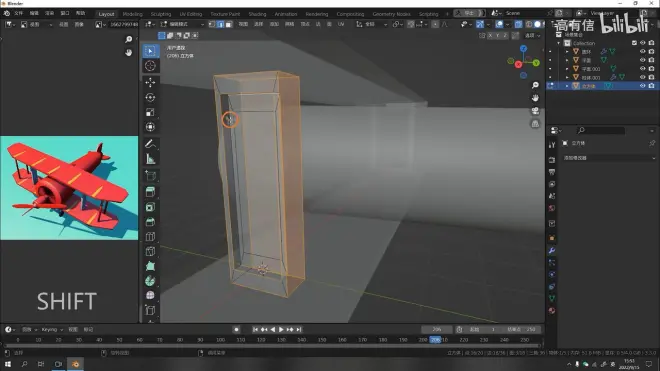The height and width of the screenshot is (371, 660).
Task: Select the Select Box tool
Action: pos(150,51)
